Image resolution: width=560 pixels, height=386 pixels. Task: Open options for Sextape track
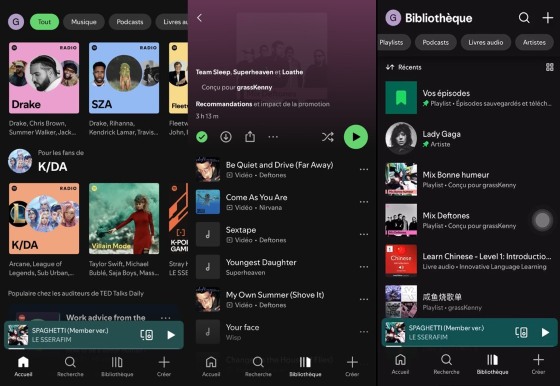tap(364, 234)
